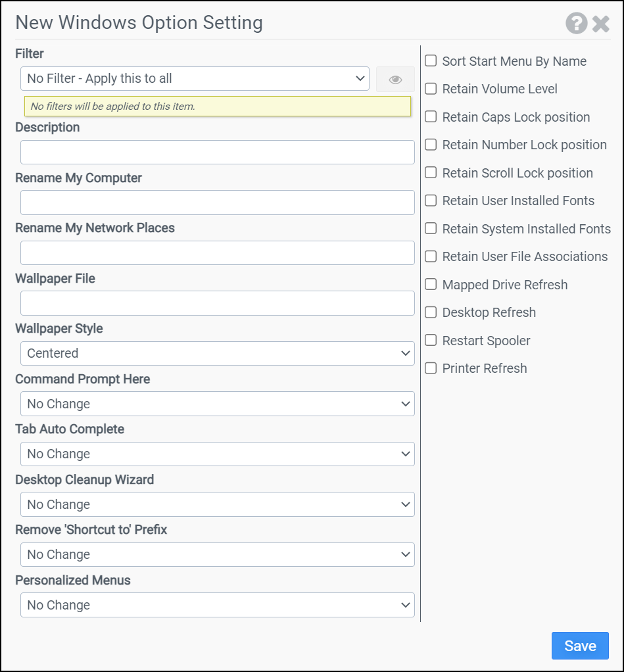The width and height of the screenshot is (624, 672).
Task: Enable Retain User Installed Fonts
Action: pyautogui.click(x=431, y=201)
